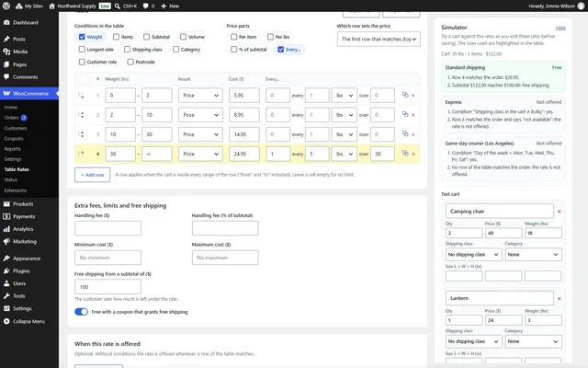Open the Which row sets the price dropdown
This screenshot has height=368, width=588.
click(x=379, y=39)
